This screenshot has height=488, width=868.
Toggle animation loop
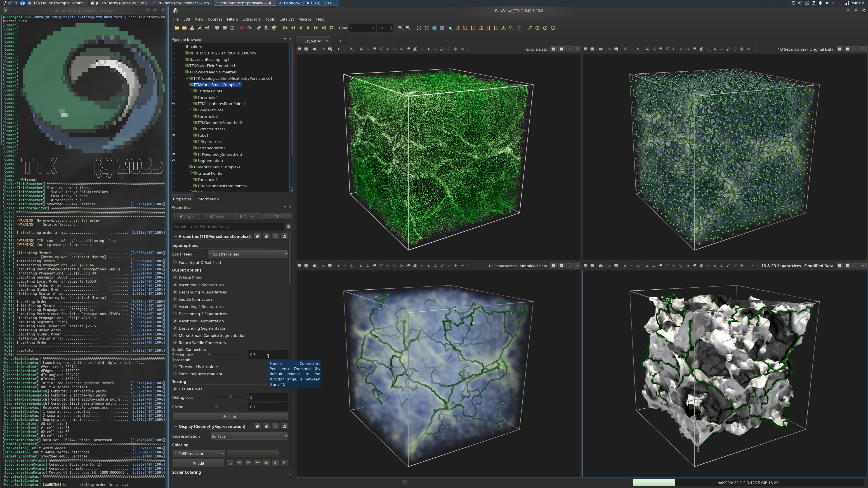pos(331,28)
